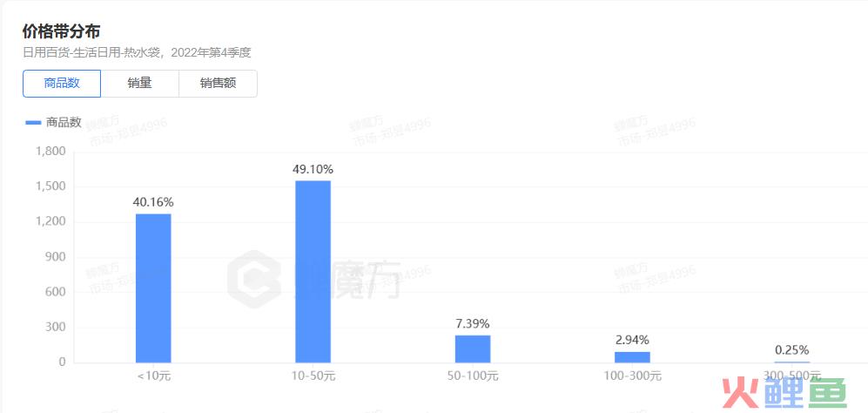Click the 价格带分布 chart title
This screenshot has height=413, width=868.
(x=62, y=31)
